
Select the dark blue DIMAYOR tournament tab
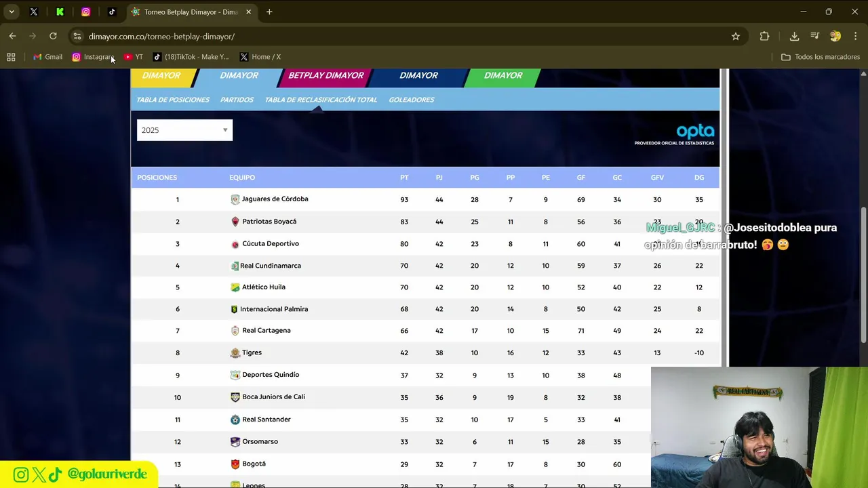418,76
